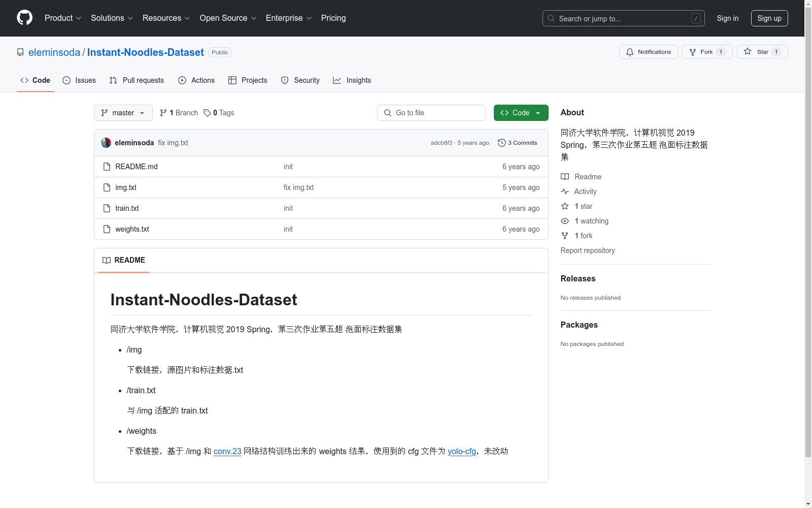Select the Code tab
The width and height of the screenshot is (812, 508).
point(36,80)
